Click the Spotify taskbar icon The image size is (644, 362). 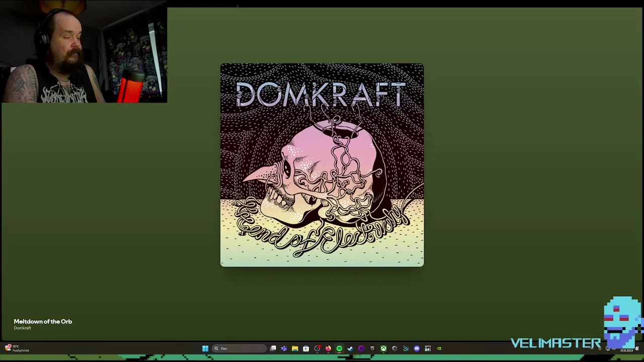pos(339,348)
